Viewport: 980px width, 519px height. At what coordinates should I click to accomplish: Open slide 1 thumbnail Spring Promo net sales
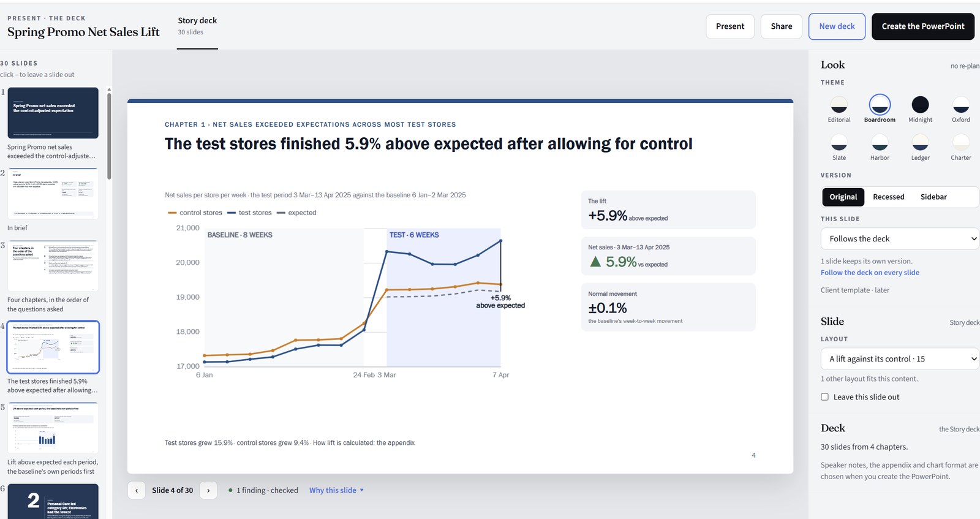[53, 113]
